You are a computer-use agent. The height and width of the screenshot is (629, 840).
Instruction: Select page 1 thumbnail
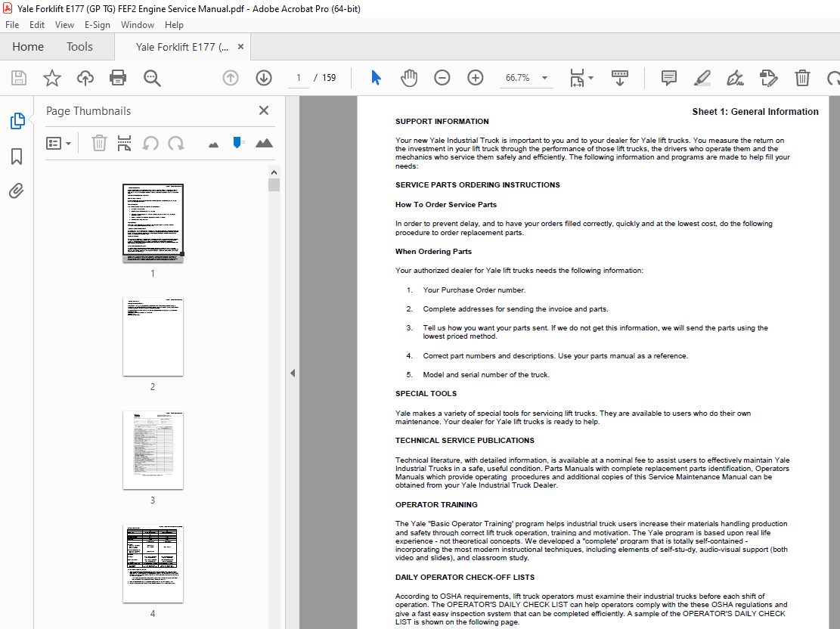[x=153, y=222]
